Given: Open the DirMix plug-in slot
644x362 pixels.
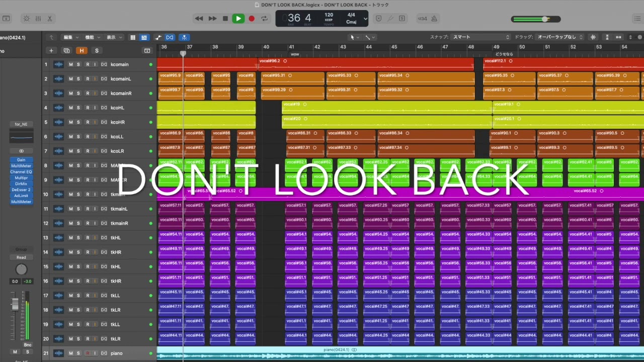Looking at the screenshot, I should (x=21, y=184).
